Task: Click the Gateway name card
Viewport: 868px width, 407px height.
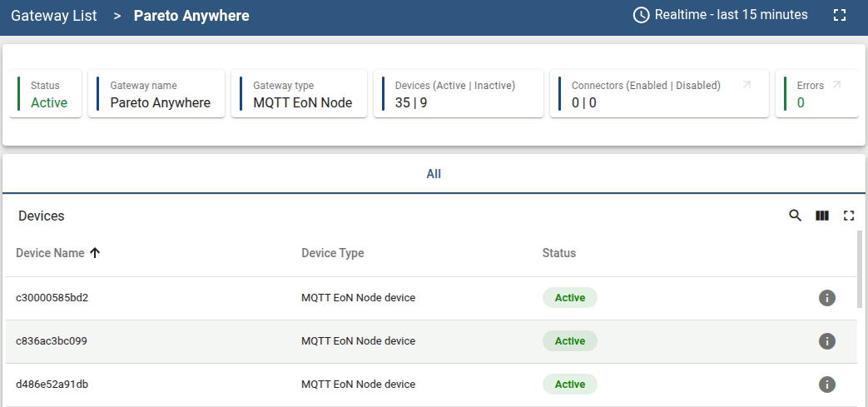Action: tap(156, 93)
